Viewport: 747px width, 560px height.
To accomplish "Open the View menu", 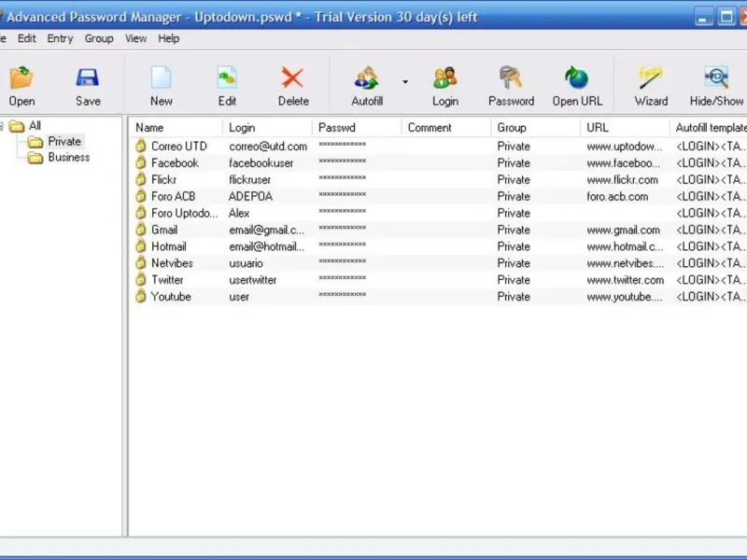I will coord(135,38).
